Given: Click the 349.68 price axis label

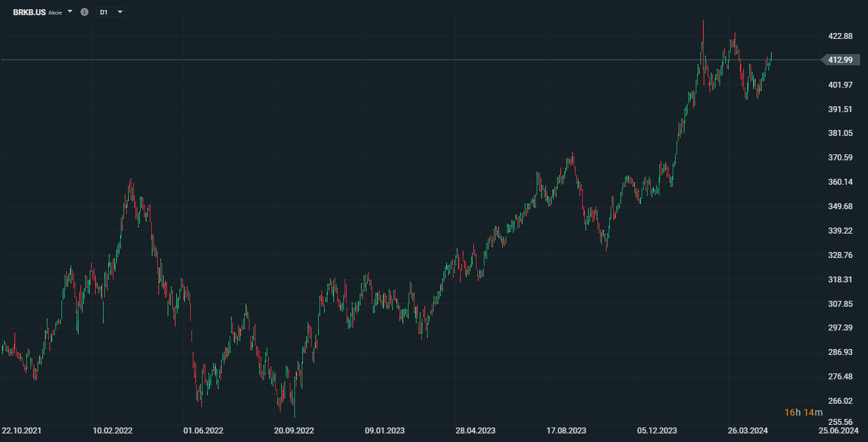Looking at the screenshot, I should coord(839,206).
